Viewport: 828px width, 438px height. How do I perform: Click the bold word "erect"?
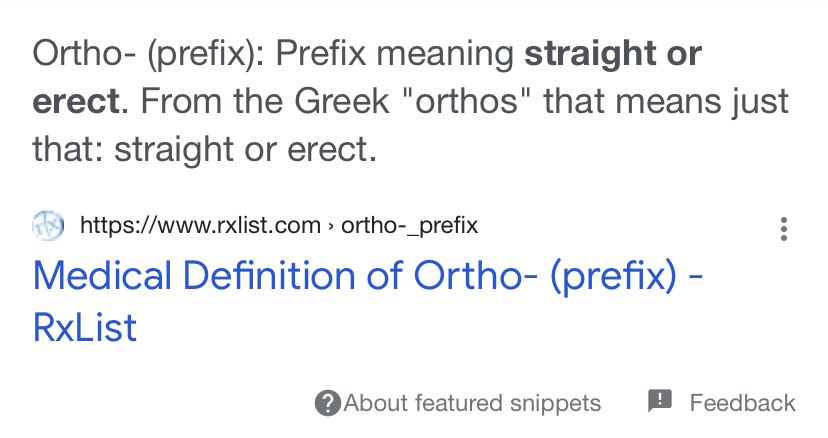(x=76, y=101)
